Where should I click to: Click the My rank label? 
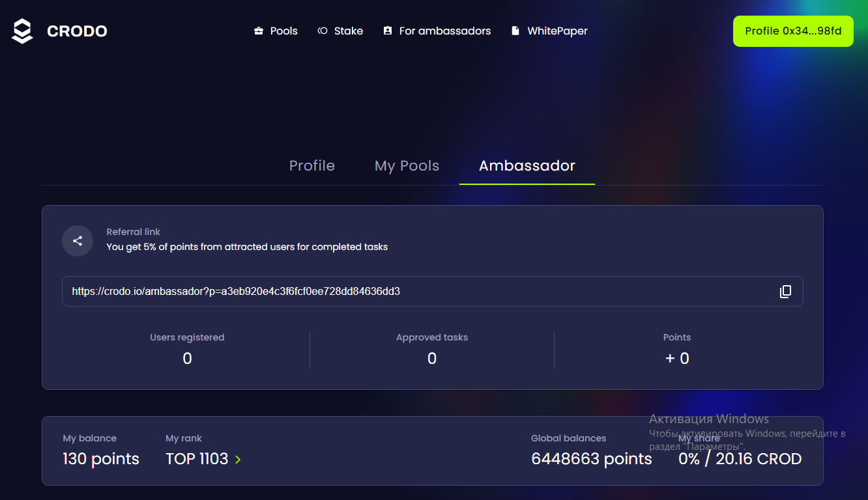[x=184, y=438]
